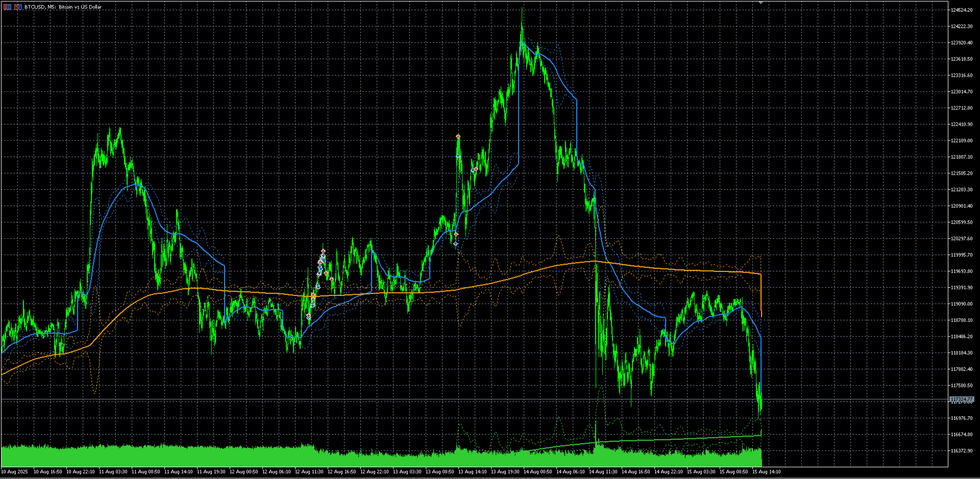The height and width of the screenshot is (479, 980).
Task: Click the 13 Aug 19:30 time label
Action: [505, 472]
